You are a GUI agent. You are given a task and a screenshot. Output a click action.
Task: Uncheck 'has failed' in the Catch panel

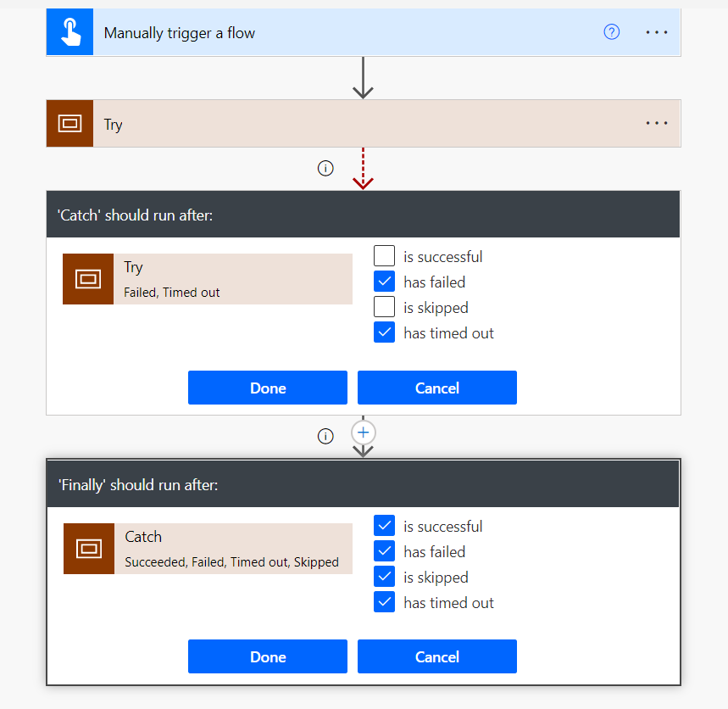click(385, 282)
